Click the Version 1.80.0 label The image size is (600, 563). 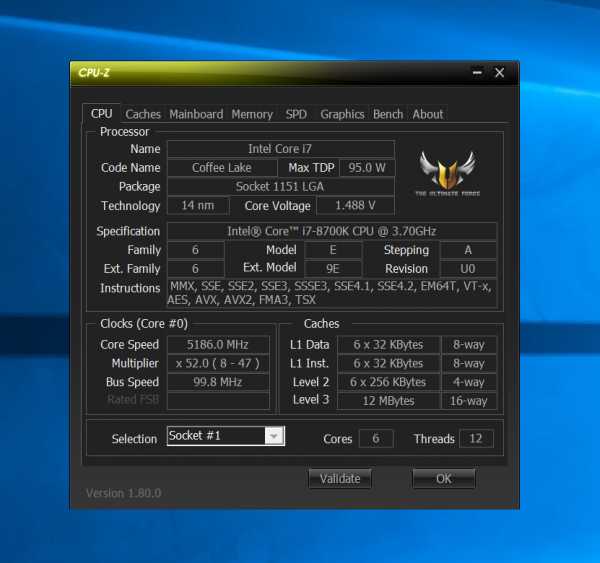pos(123,493)
